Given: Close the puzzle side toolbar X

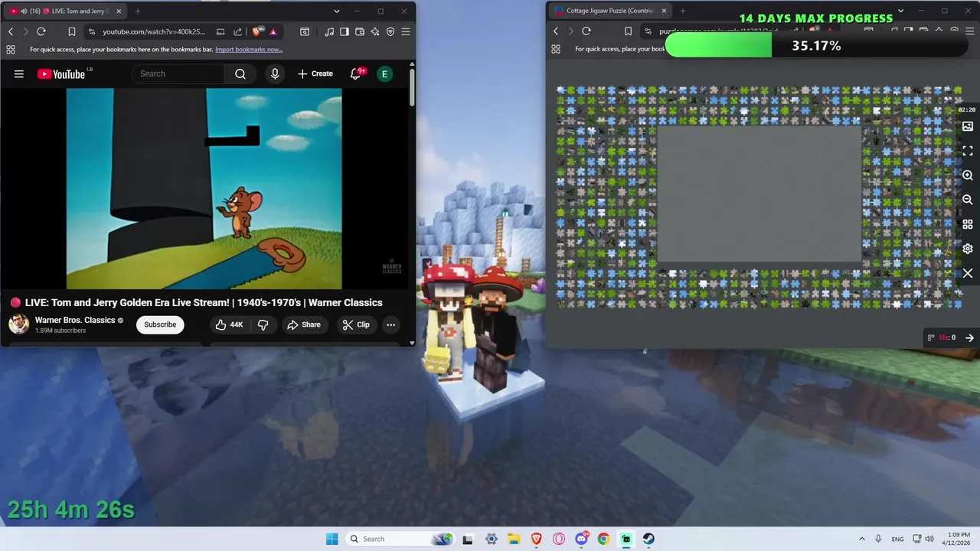Looking at the screenshot, I should [968, 273].
